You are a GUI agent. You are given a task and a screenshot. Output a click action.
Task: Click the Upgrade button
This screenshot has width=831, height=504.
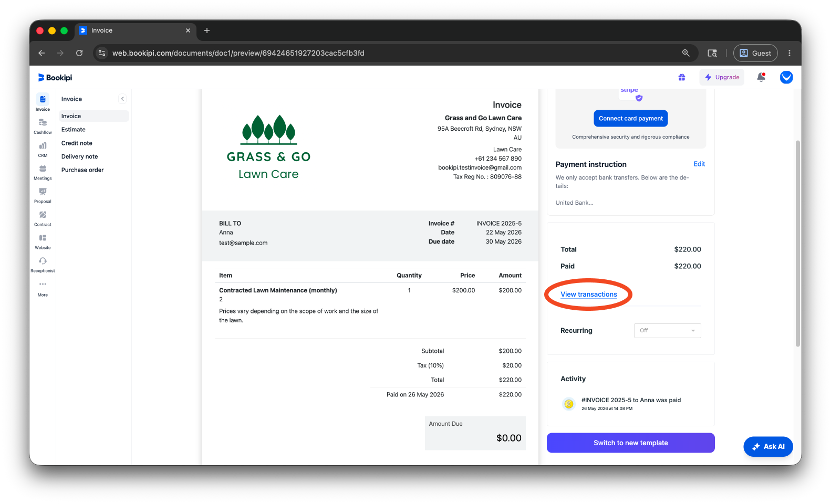click(722, 77)
